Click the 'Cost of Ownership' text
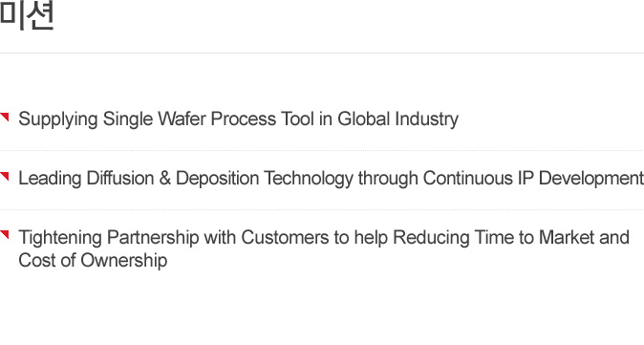 point(93,260)
